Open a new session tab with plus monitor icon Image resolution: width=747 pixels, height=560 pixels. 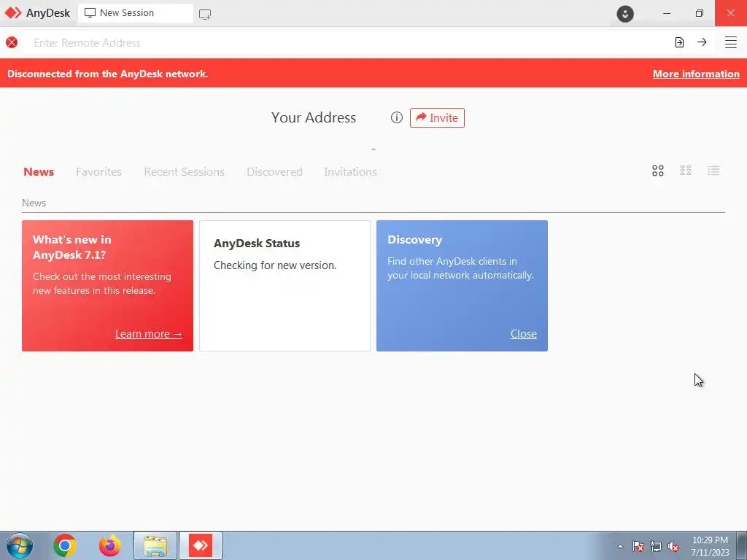click(205, 15)
